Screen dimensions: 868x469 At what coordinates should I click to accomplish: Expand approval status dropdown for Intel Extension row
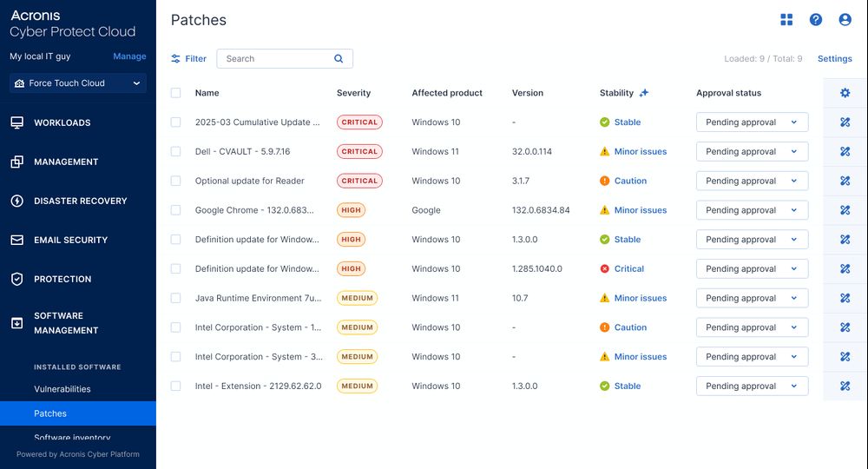pyautogui.click(x=752, y=386)
